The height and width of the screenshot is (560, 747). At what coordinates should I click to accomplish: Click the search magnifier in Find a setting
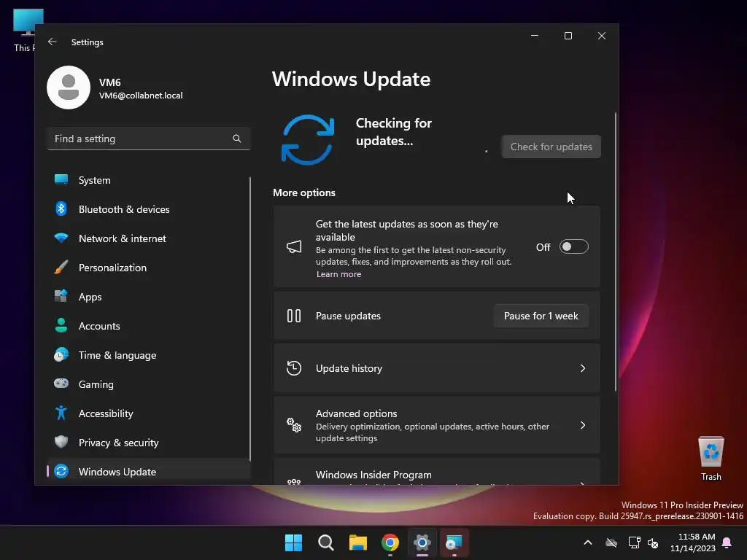[237, 139]
